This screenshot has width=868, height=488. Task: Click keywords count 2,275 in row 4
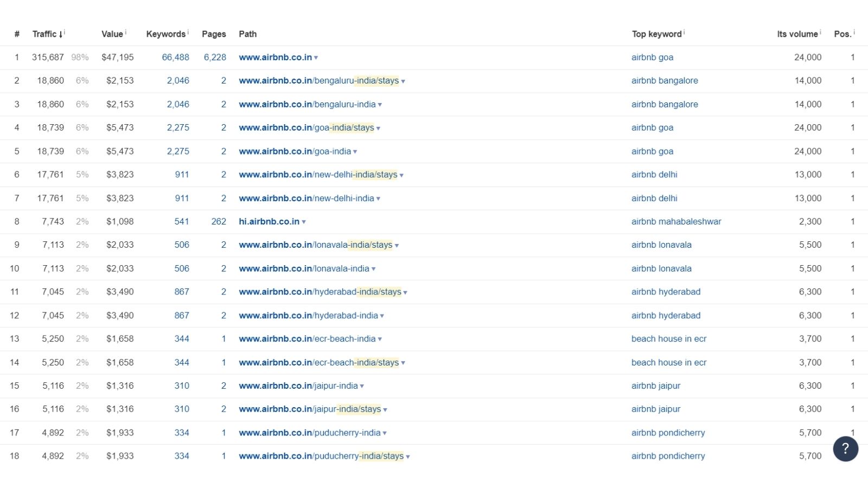(178, 127)
